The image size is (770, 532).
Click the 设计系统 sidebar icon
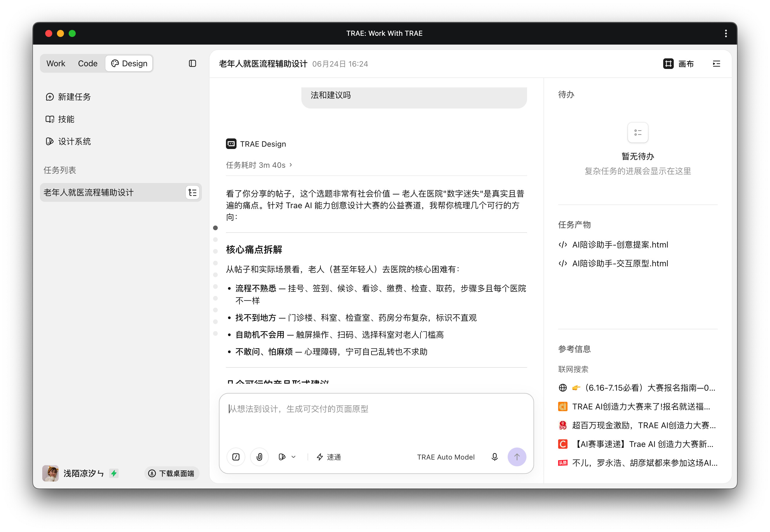coord(50,141)
